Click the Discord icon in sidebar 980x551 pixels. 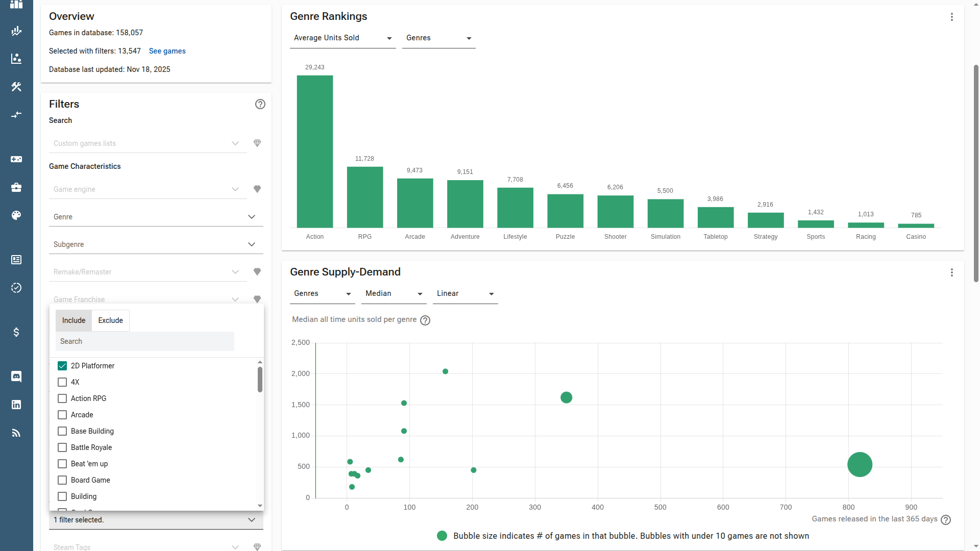(x=16, y=377)
